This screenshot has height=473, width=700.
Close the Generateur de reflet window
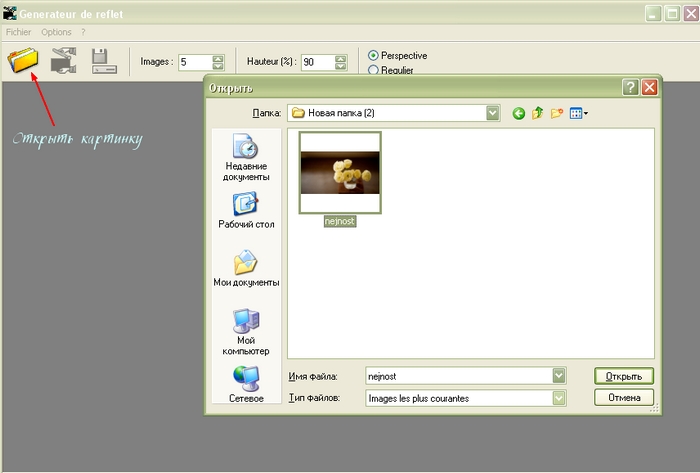click(x=691, y=13)
